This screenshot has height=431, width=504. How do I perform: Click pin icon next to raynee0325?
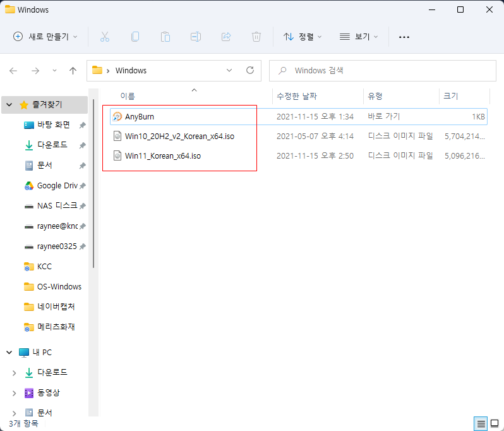pyautogui.click(x=83, y=246)
